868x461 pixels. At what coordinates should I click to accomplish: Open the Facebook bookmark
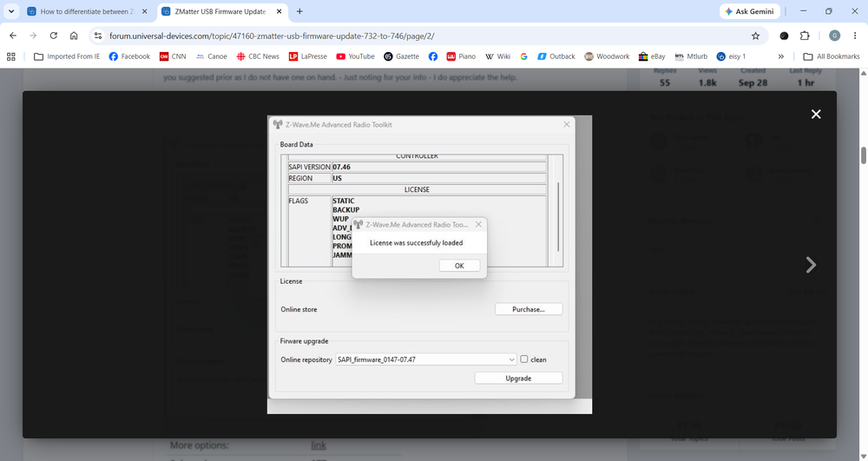click(x=129, y=56)
